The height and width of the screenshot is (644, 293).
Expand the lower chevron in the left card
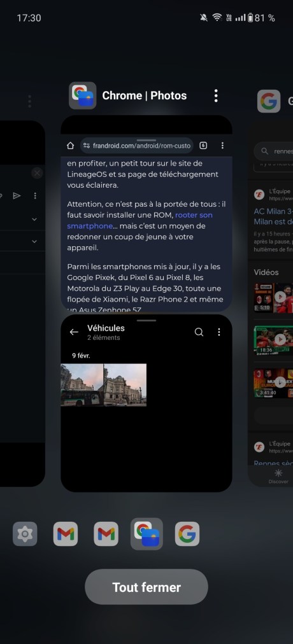[34, 242]
